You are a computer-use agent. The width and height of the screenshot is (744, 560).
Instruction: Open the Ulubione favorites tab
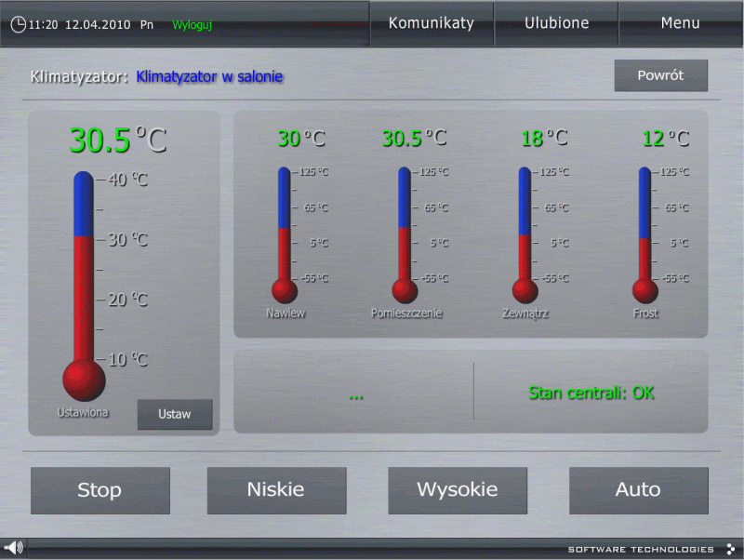point(556,23)
